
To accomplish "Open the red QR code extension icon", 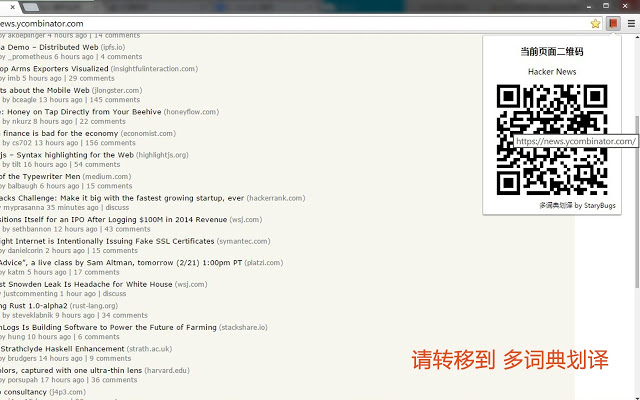I will tap(613, 24).
